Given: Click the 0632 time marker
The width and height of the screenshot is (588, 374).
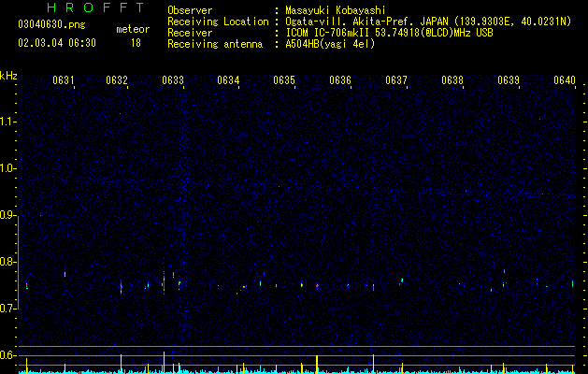Looking at the screenshot, I should [x=117, y=79].
